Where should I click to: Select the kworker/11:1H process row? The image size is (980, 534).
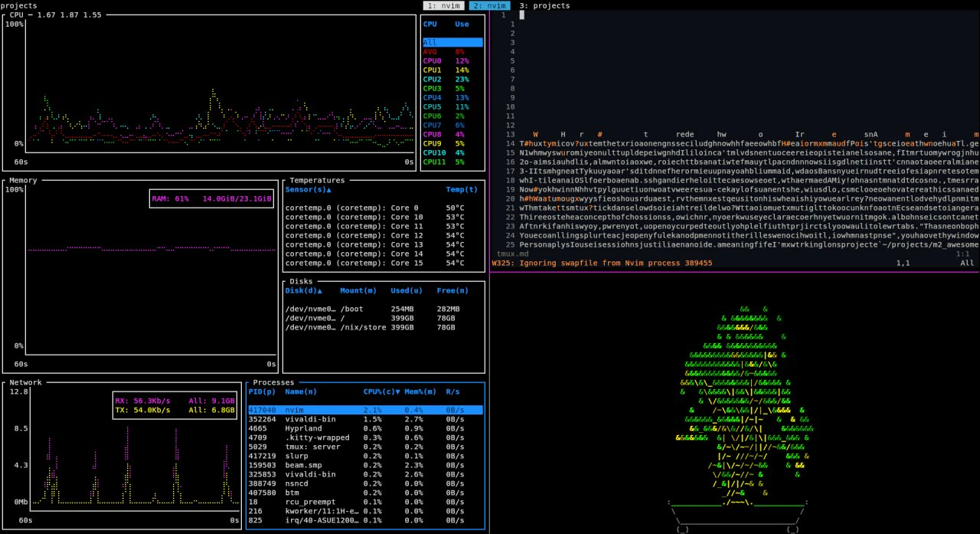[365, 511]
